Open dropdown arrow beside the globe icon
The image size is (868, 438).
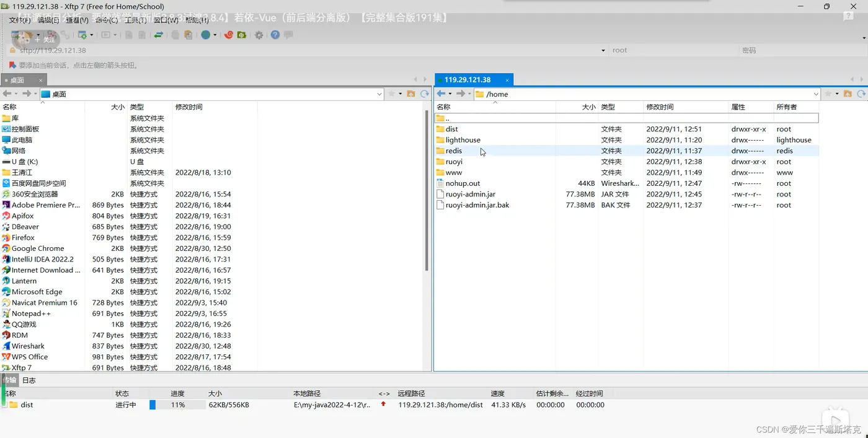(x=215, y=35)
